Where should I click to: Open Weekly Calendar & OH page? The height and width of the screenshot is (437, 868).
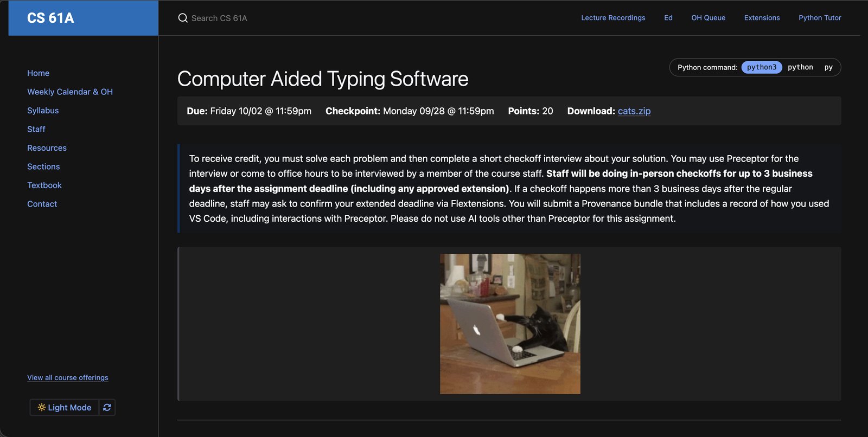click(x=70, y=92)
